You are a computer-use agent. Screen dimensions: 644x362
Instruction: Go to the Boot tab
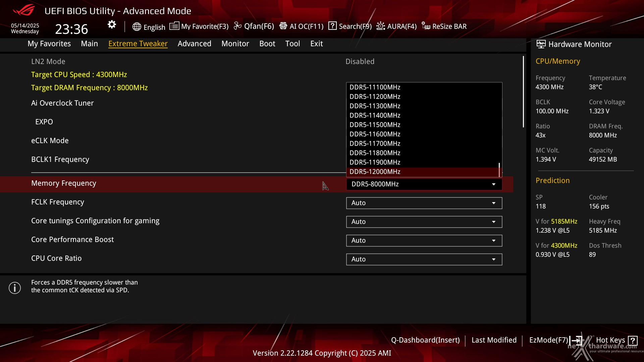point(267,44)
